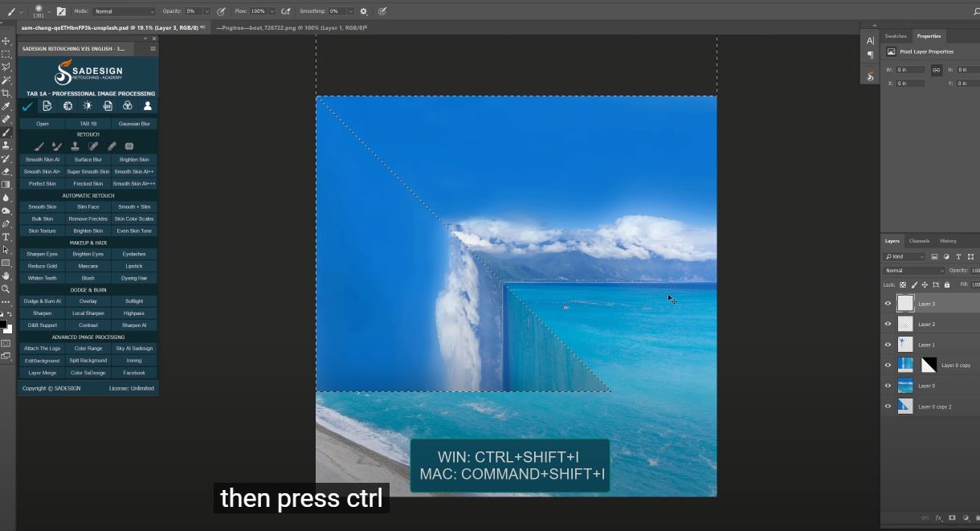The image size is (980, 531).
Task: Expand the Opacity slider dropdown
Action: pos(207,11)
